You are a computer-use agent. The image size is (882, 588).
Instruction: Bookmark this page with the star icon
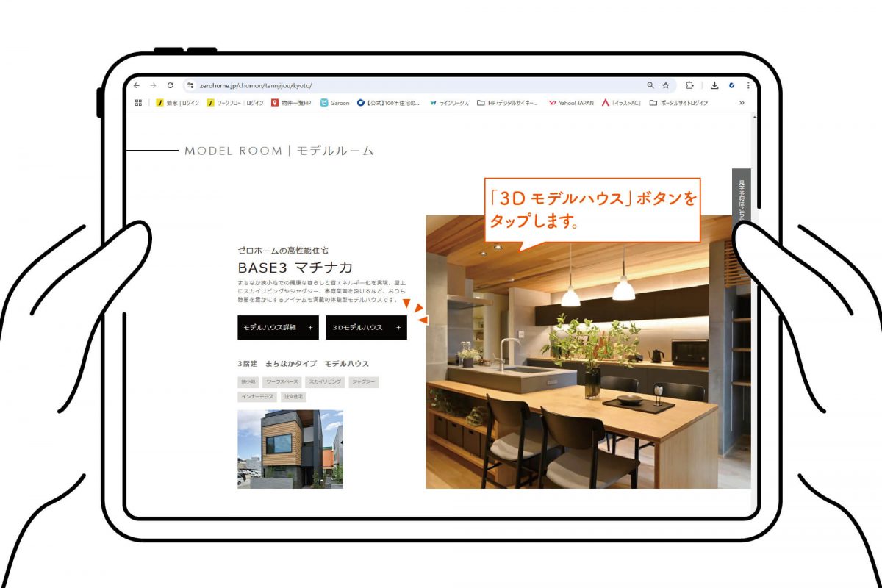pyautogui.click(x=666, y=85)
